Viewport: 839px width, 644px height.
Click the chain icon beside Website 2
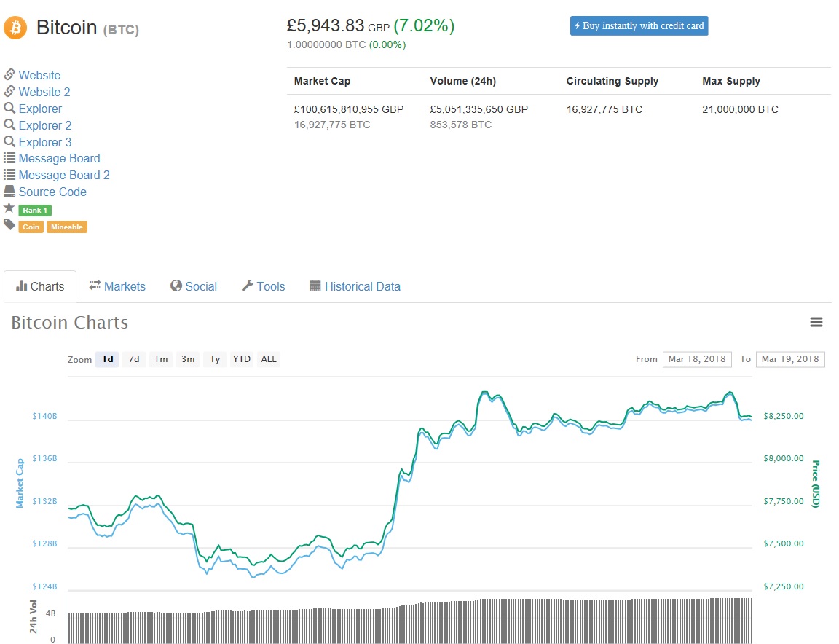tap(9, 92)
